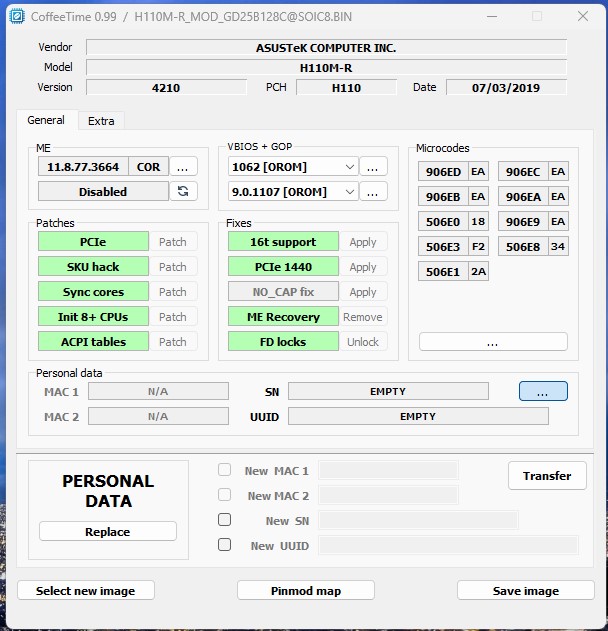Click the Select new image button

85,591
